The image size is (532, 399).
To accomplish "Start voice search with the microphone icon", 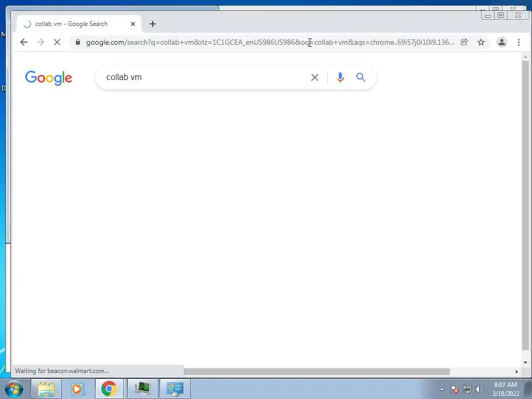I will click(340, 77).
